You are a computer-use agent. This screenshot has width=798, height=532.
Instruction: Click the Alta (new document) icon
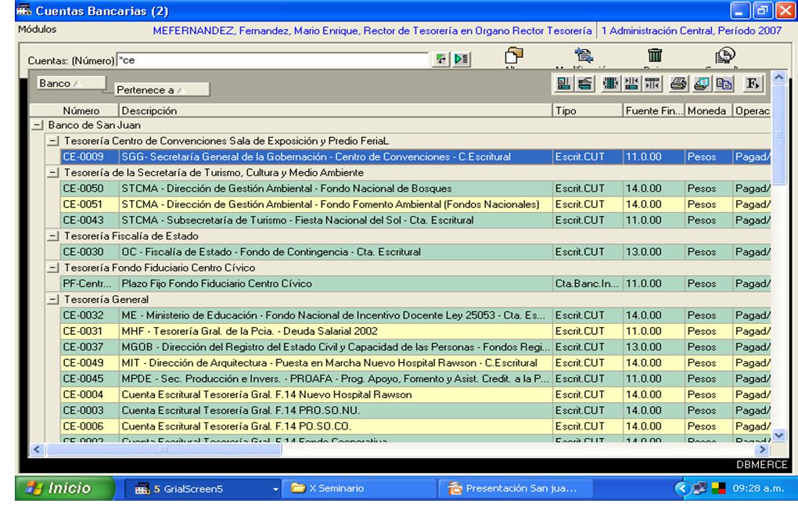[513, 55]
